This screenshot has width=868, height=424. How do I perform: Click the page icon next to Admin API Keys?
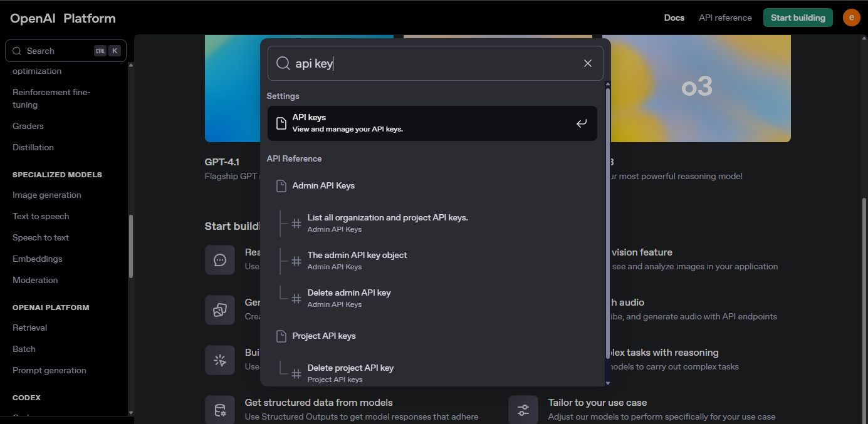pyautogui.click(x=281, y=186)
